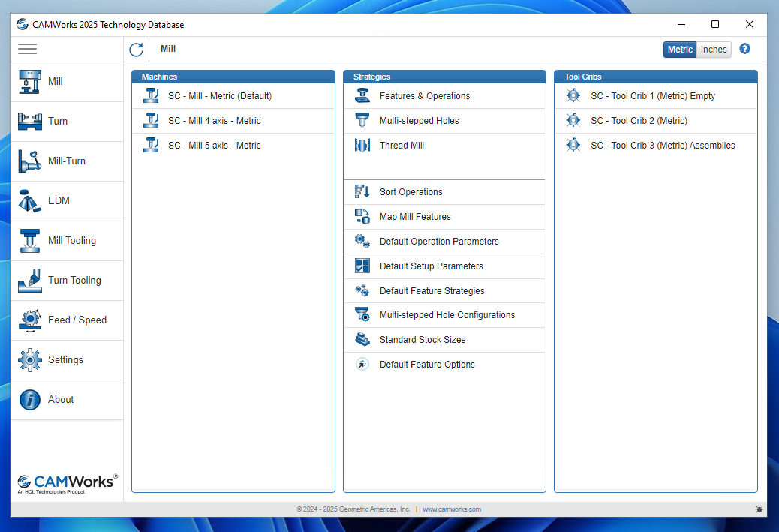Select the Multi-stepped Holes strategy
Viewport: 779px width, 532px height.
pyautogui.click(x=418, y=120)
